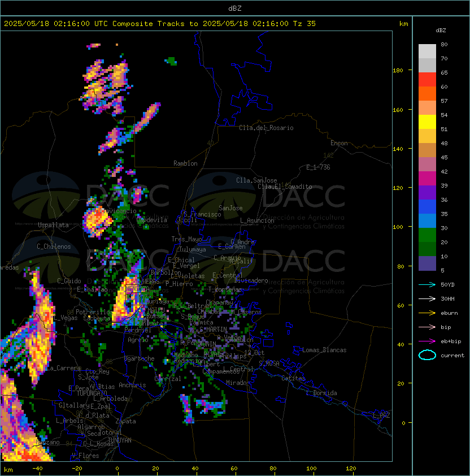
Task: Select the gray swatch at 70 dBZ
Action: [427, 65]
